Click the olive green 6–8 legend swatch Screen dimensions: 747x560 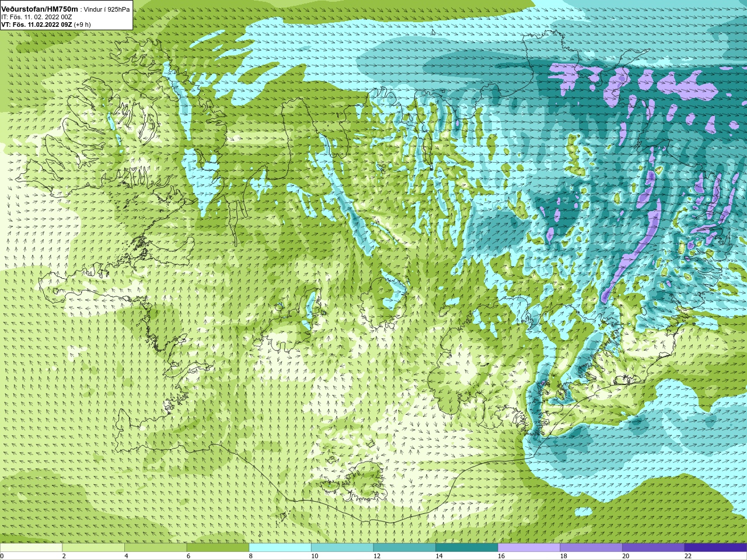[218, 548]
